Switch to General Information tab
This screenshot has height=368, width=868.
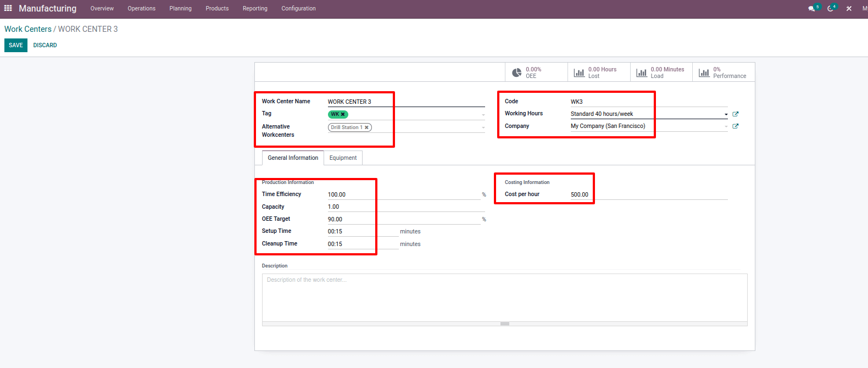(293, 158)
